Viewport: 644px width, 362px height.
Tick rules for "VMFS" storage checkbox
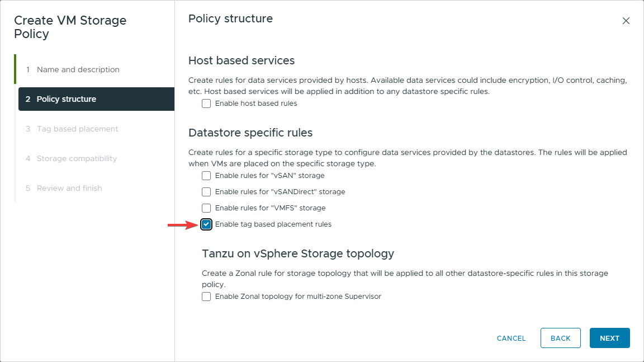pos(206,208)
